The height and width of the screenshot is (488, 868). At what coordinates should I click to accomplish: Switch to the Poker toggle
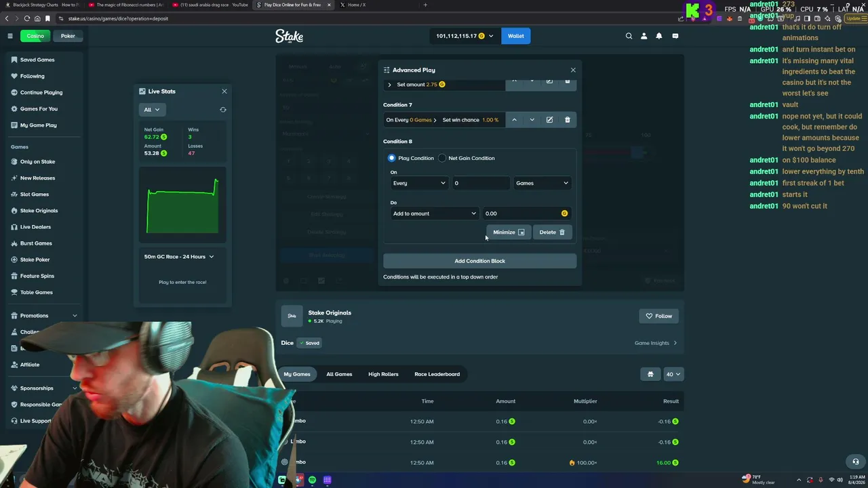coord(68,36)
